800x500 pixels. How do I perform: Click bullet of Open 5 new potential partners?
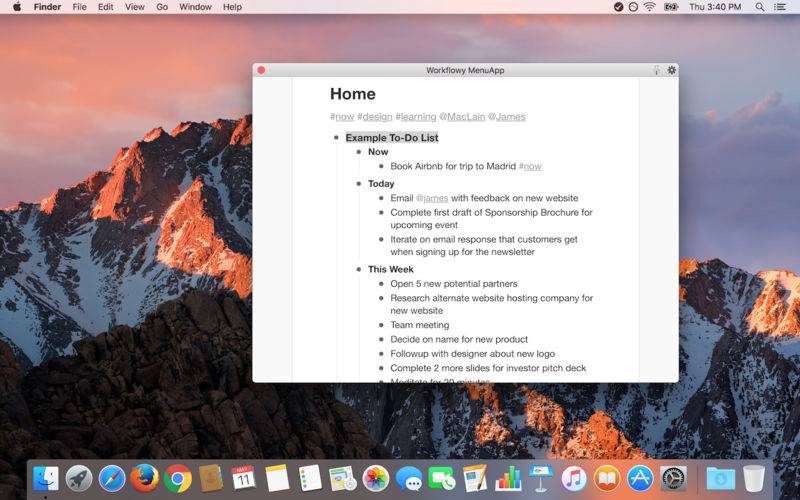(x=381, y=284)
